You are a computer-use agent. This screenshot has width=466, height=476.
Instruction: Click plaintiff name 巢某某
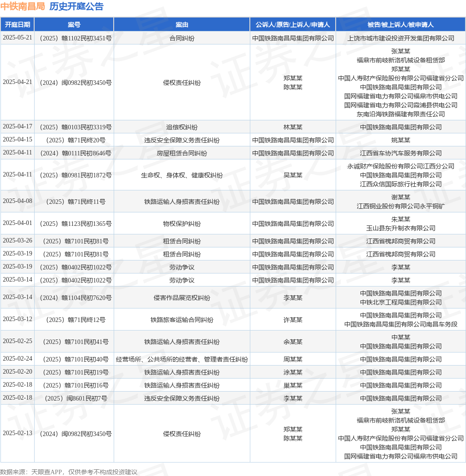pos(293,386)
